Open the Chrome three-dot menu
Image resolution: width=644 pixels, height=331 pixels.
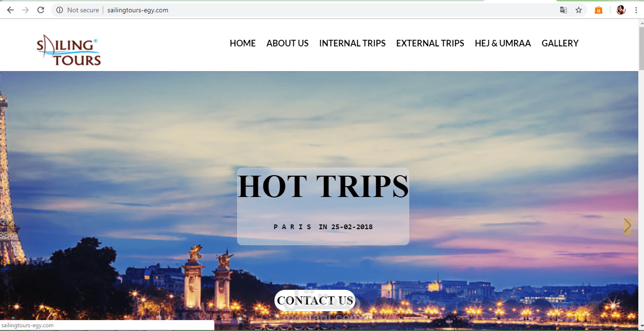(x=635, y=10)
